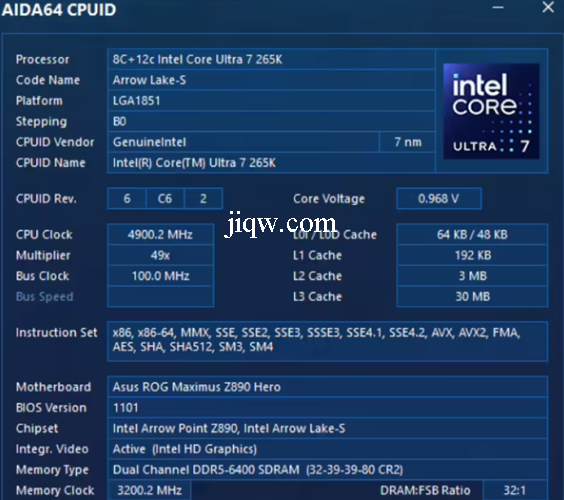The image size is (564, 500).
Task: Click the CPUID Name value 'Intel(R) Core(TM) Ultra 7 265K'
Action: pyautogui.click(x=271, y=163)
